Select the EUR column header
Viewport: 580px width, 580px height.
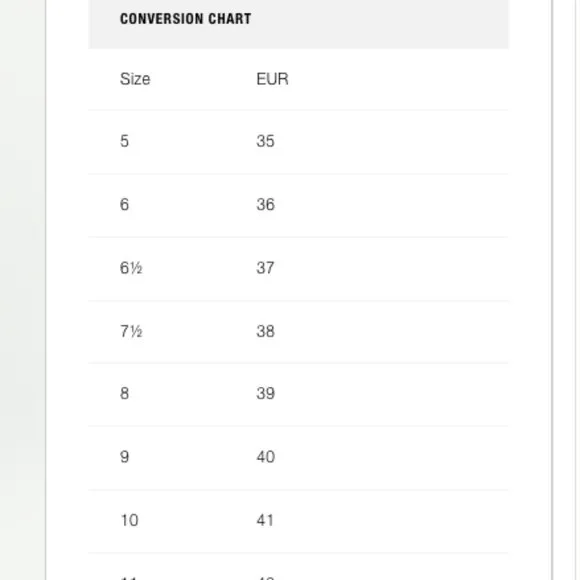point(272,79)
